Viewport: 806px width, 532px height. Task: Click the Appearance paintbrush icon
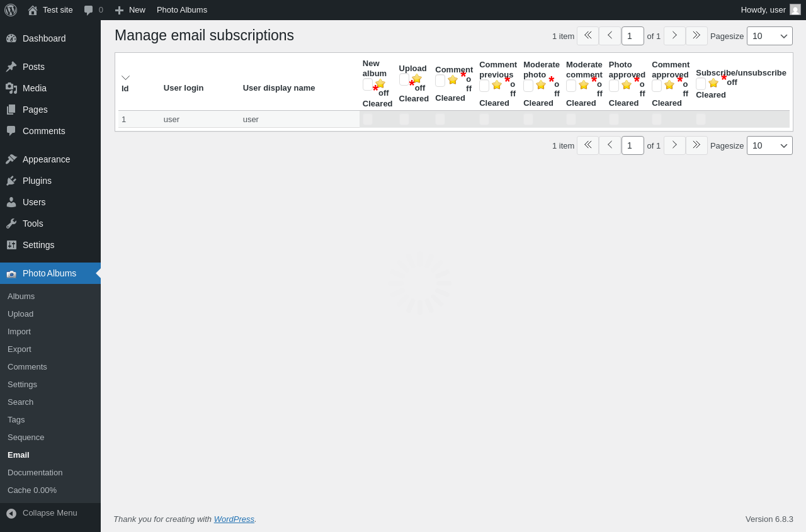pos(11,159)
